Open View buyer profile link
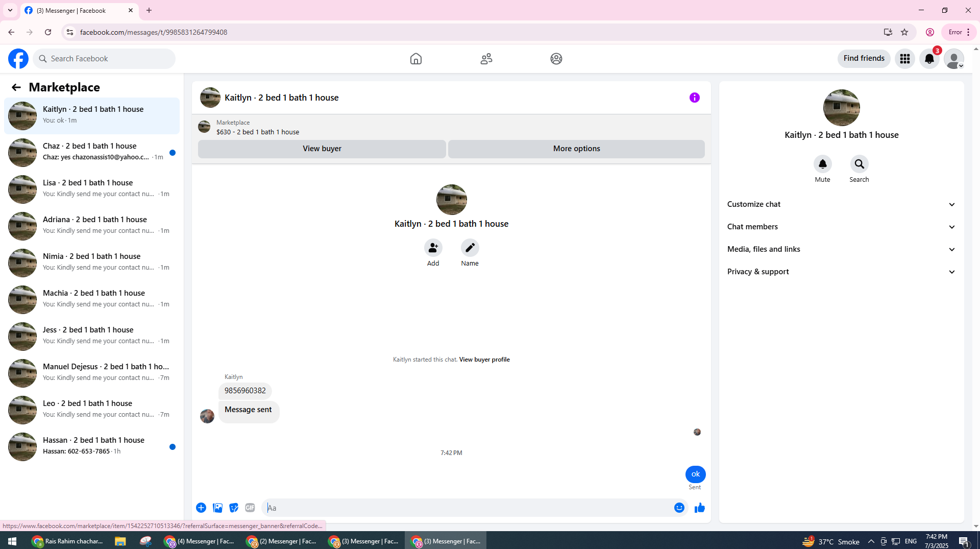The image size is (980, 549). (x=484, y=360)
